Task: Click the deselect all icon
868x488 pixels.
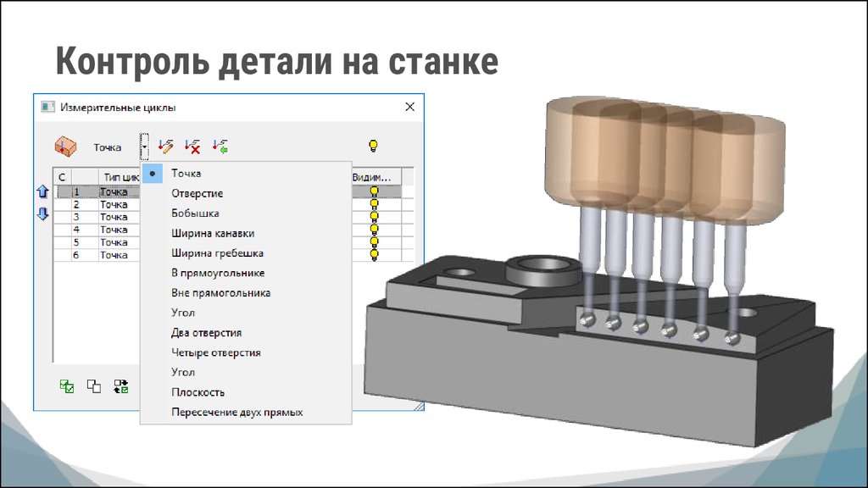Action: coord(94,386)
